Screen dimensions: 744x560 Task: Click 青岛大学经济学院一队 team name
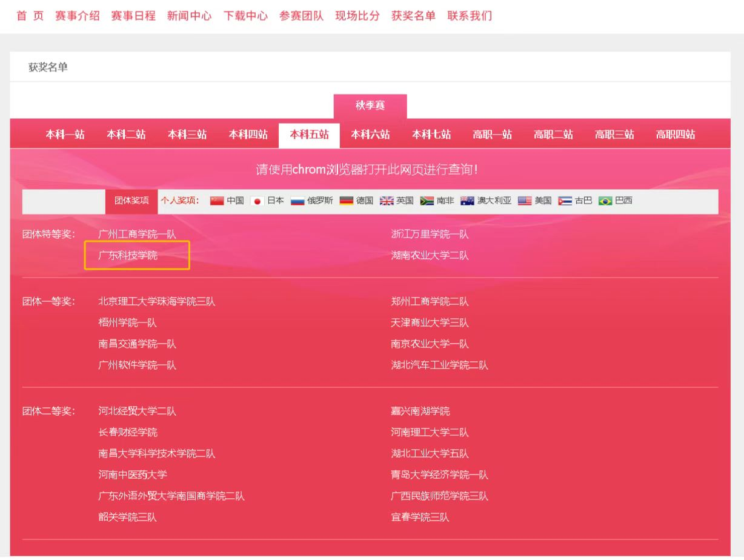pyautogui.click(x=439, y=475)
